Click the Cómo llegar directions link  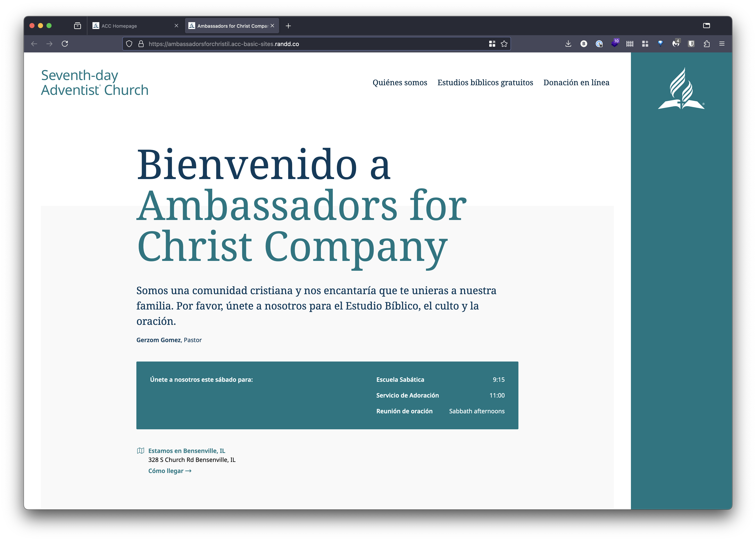[170, 471]
